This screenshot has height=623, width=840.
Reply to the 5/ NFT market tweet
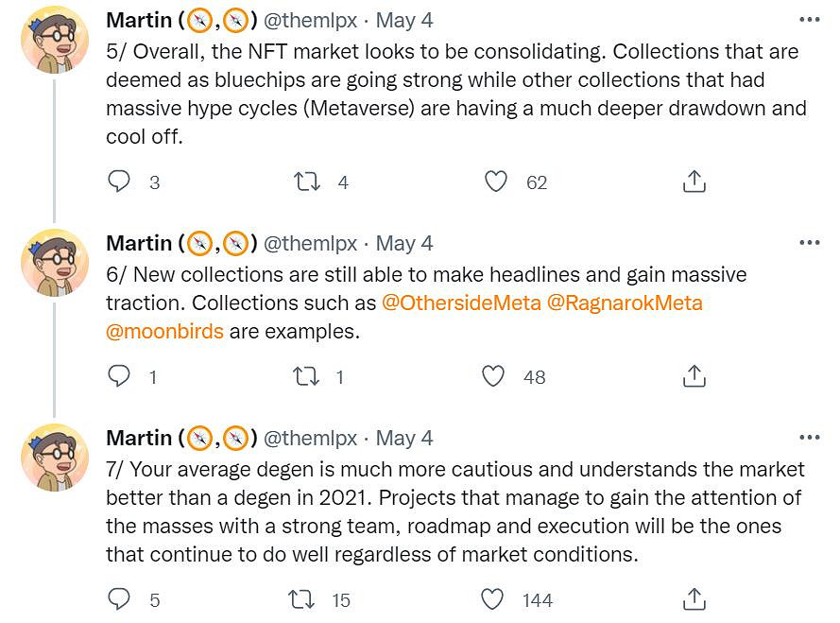[119, 182]
